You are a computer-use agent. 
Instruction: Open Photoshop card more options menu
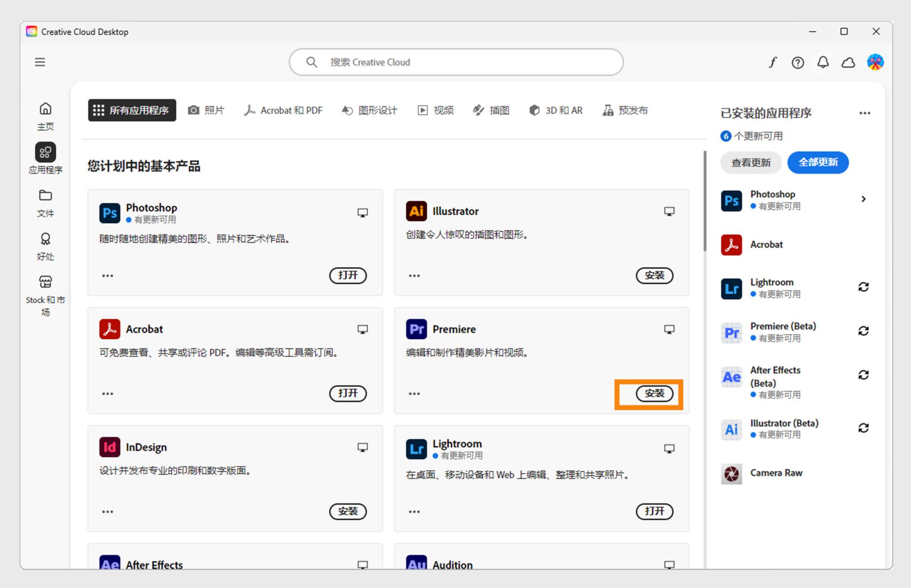pyautogui.click(x=108, y=276)
